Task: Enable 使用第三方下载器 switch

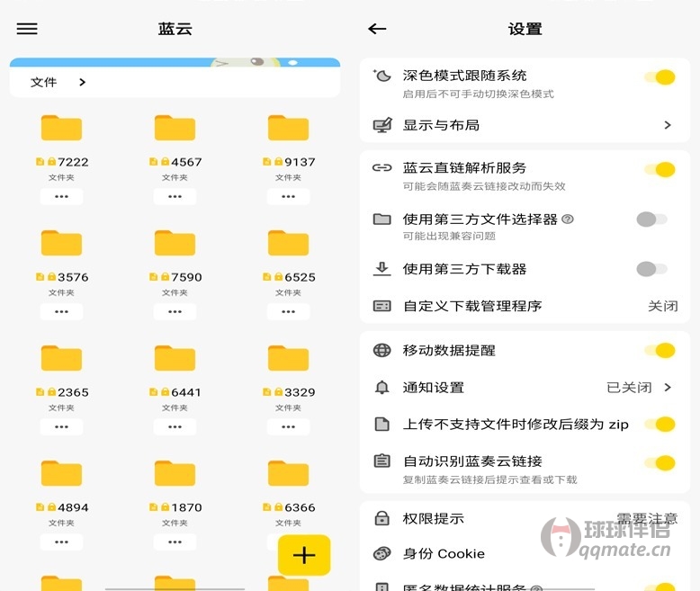Action: point(651,269)
